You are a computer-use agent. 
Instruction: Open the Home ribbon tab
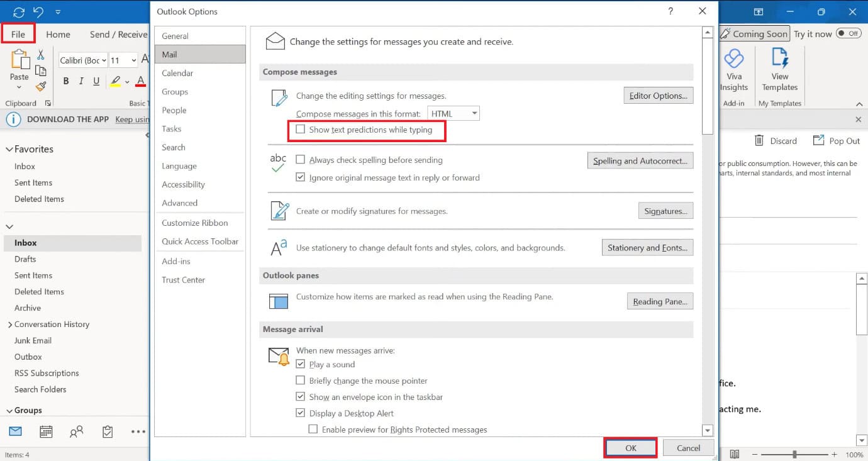click(58, 35)
